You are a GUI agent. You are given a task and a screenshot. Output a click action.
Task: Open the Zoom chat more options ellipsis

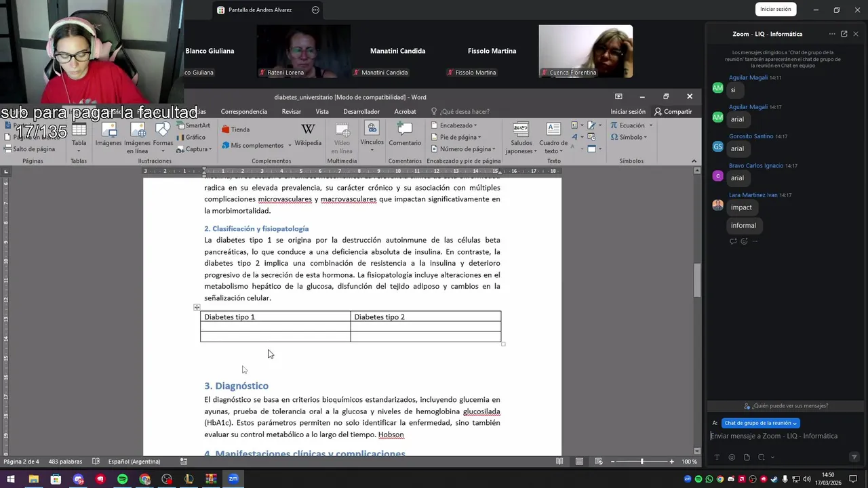[832, 34]
